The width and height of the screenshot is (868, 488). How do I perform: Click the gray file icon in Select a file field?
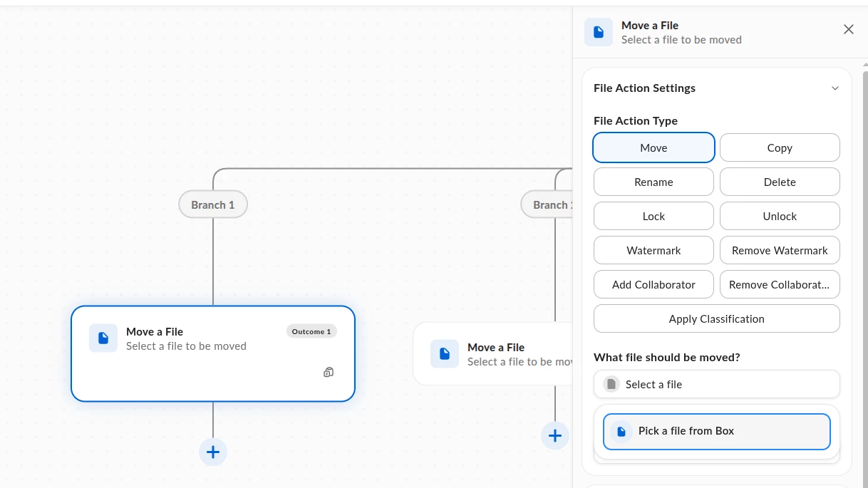point(611,385)
